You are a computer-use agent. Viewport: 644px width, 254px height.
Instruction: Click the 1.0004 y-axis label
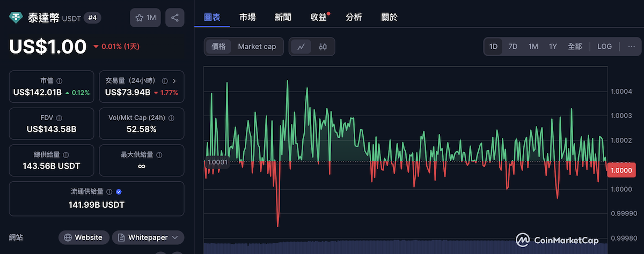621,92
